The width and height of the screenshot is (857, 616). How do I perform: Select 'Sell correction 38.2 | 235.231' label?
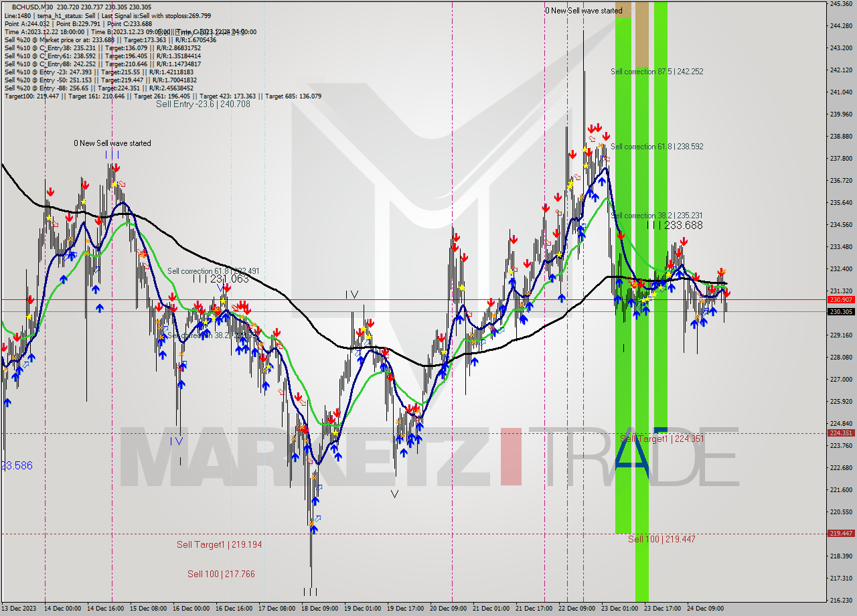pos(656,216)
